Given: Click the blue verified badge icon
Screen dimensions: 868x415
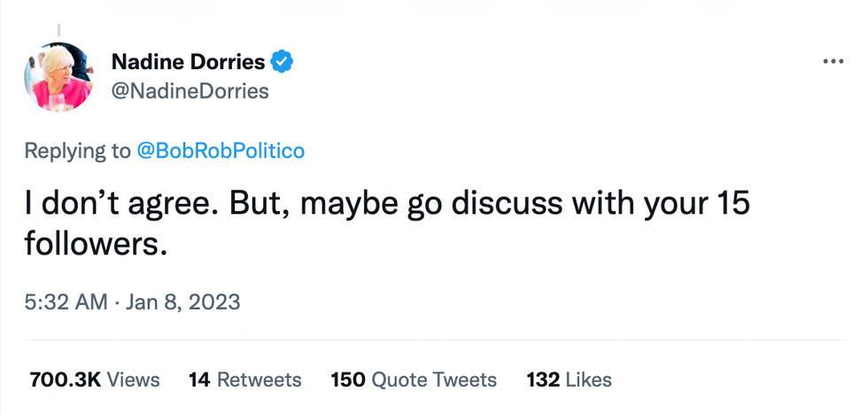Looking at the screenshot, I should pos(283,62).
